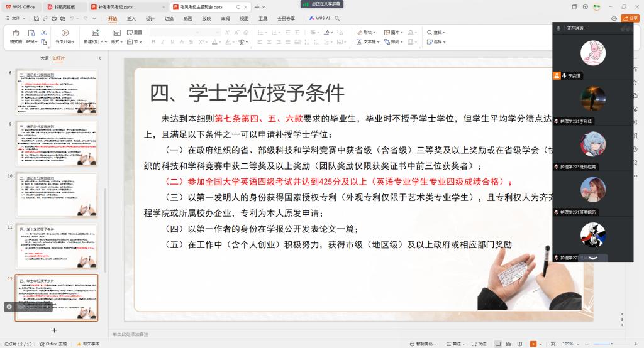644x348 pixels.
Task: Insert a text box (文本框)
Action: coord(367,42)
